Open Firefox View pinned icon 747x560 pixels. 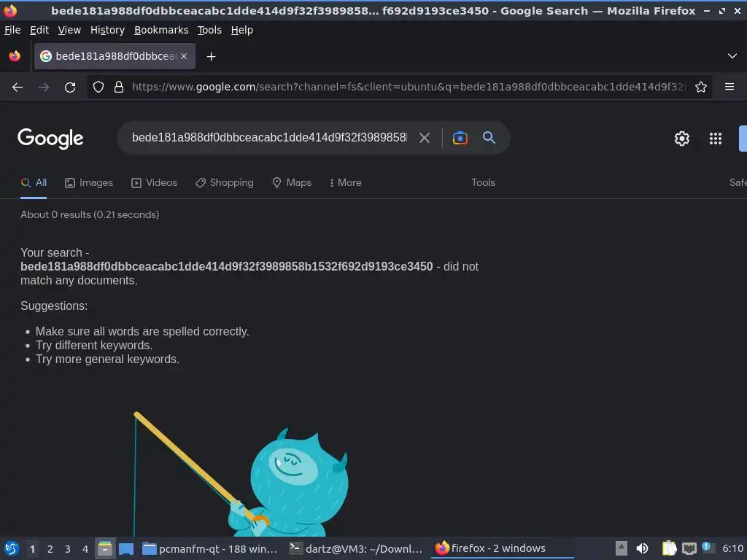click(x=15, y=56)
